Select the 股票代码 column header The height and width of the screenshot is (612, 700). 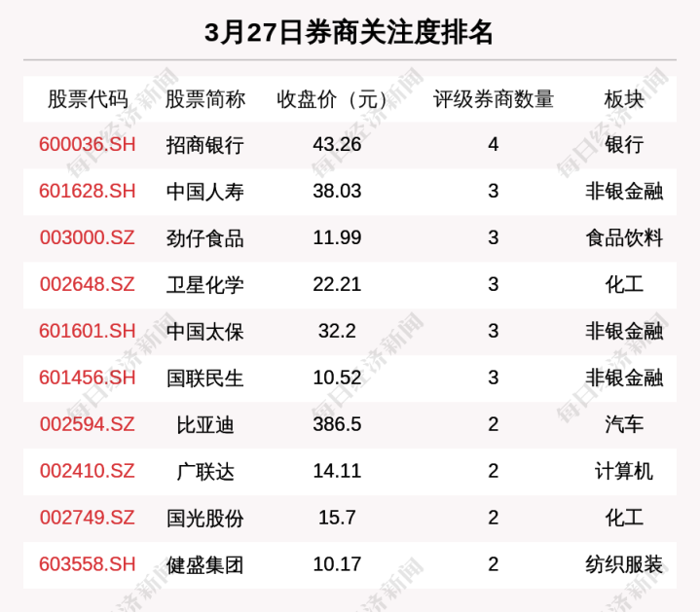click(88, 99)
